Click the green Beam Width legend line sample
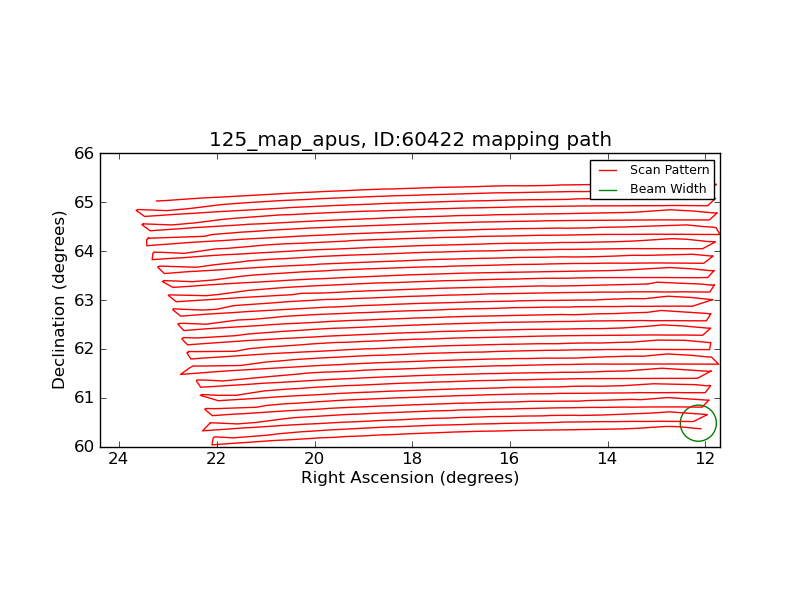 [608, 190]
